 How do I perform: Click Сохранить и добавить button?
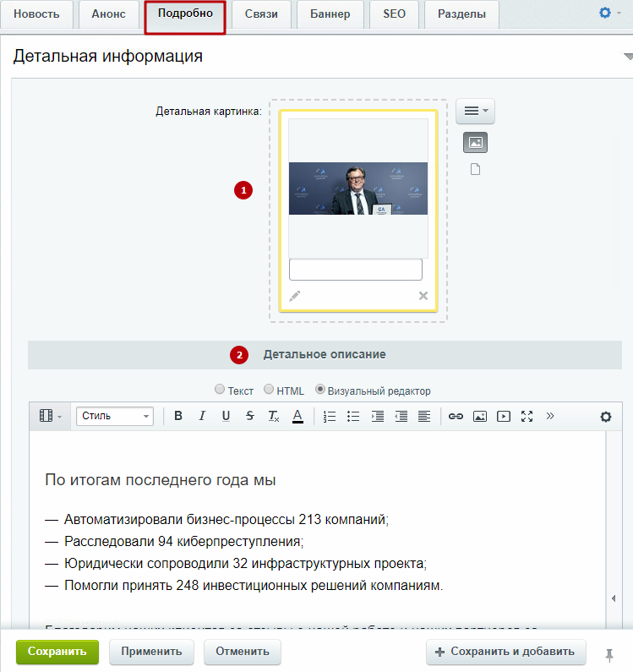[x=505, y=652]
